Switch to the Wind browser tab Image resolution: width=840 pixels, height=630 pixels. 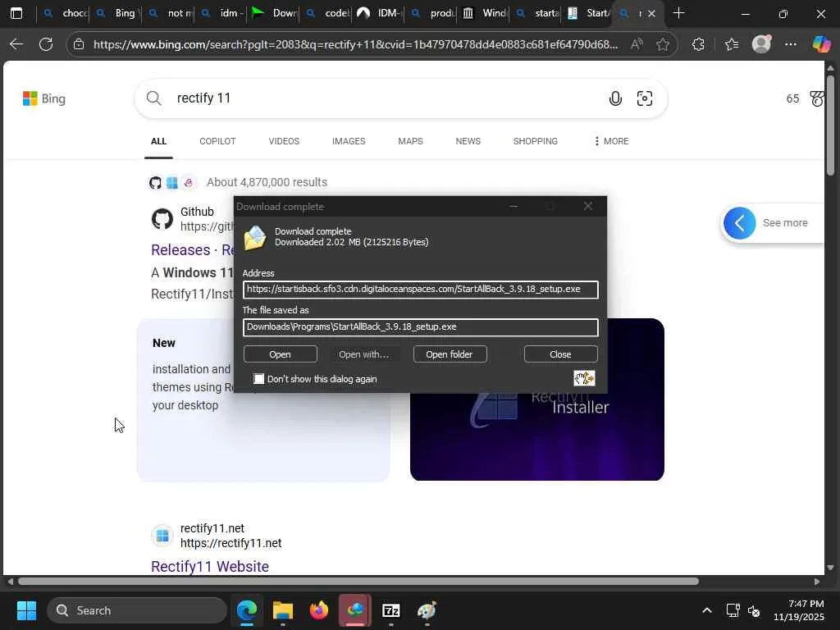[x=485, y=13]
